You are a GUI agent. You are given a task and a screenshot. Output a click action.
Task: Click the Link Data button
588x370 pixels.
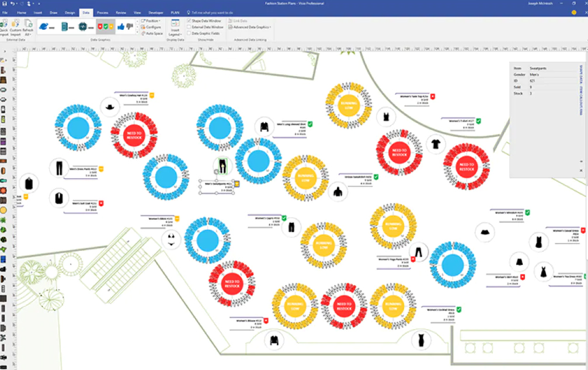point(238,20)
